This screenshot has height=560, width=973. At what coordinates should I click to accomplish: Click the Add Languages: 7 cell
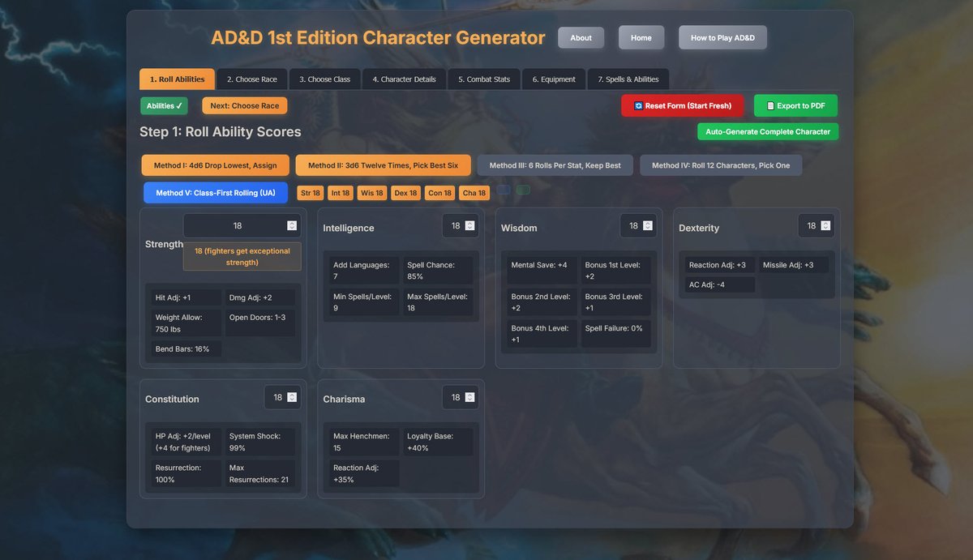coord(364,271)
